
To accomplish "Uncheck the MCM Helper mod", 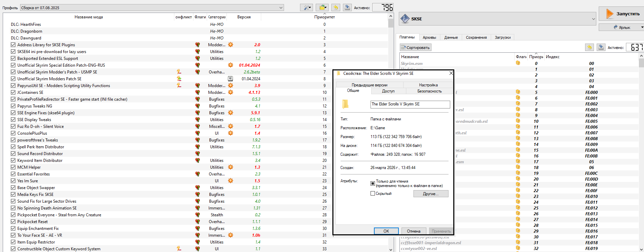I will pos(13,167).
